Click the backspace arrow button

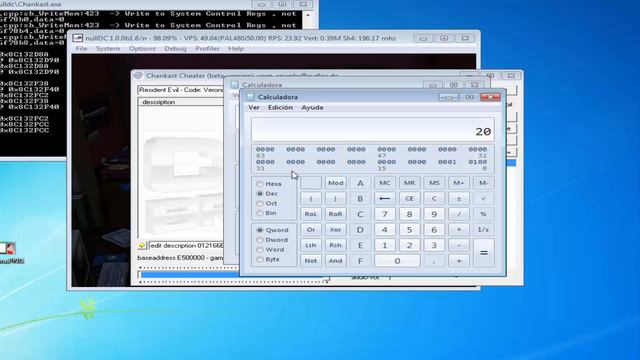(x=384, y=198)
